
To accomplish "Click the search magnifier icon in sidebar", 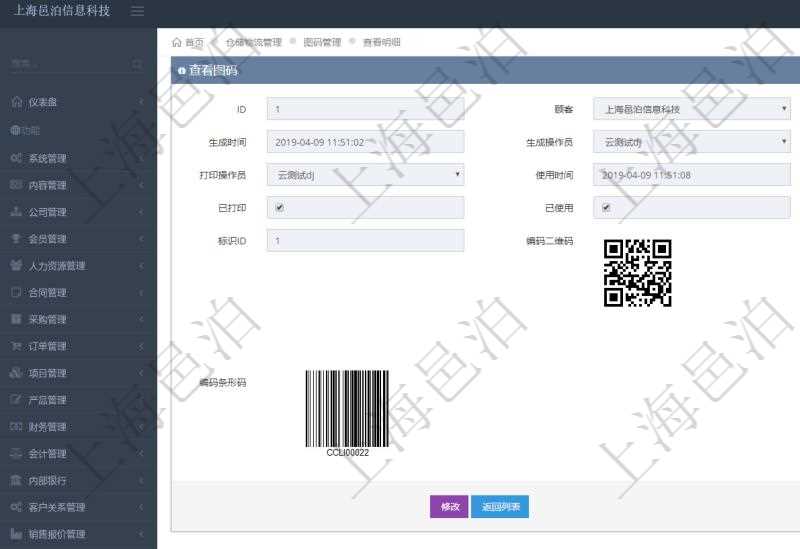I will click(x=137, y=64).
